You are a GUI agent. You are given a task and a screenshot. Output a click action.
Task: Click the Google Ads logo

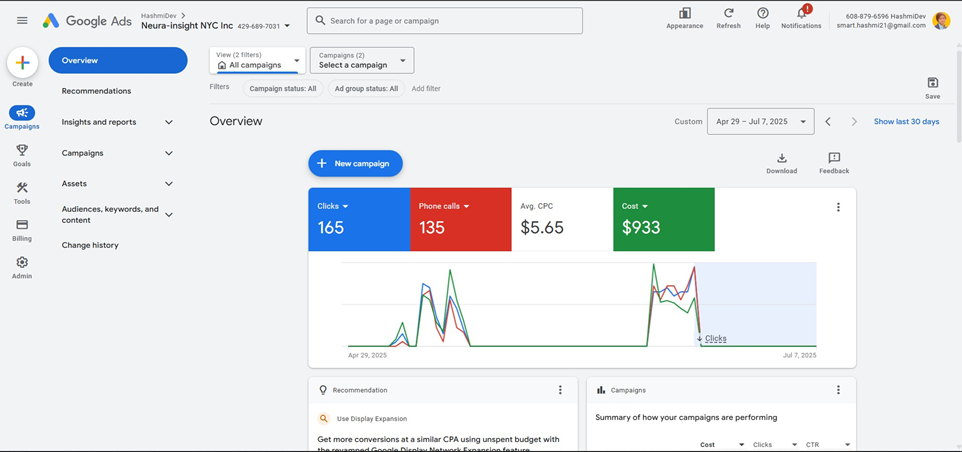(x=87, y=20)
